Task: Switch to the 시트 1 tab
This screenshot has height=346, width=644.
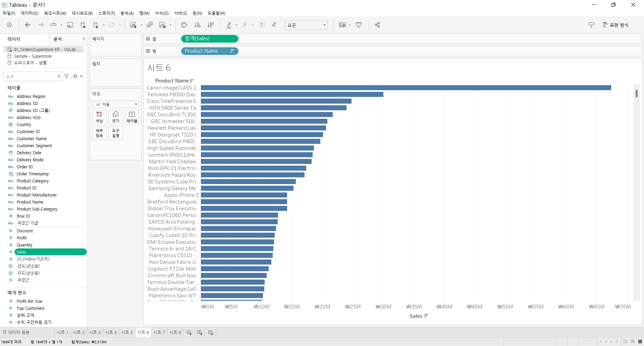Action: 62,332
